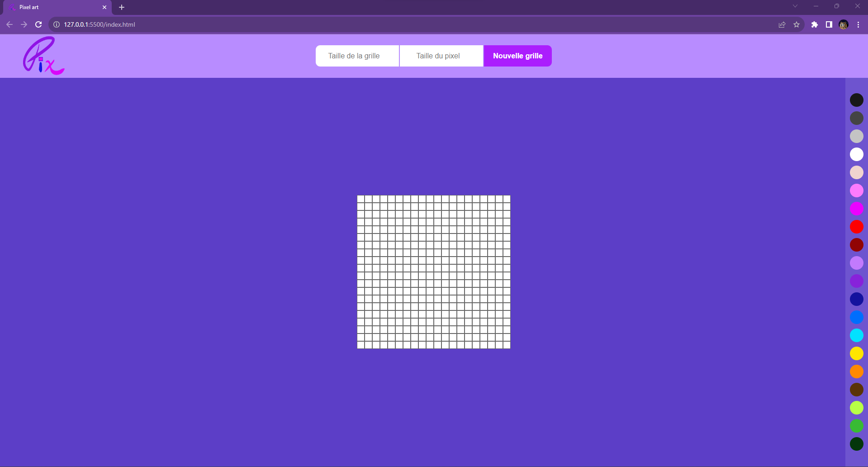The image size is (868, 467).
Task: Open a new browser tab
Action: pyautogui.click(x=121, y=7)
